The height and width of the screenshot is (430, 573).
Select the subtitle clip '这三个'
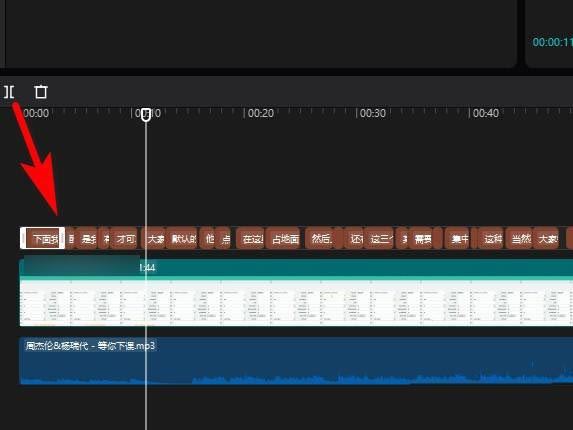[379, 239]
